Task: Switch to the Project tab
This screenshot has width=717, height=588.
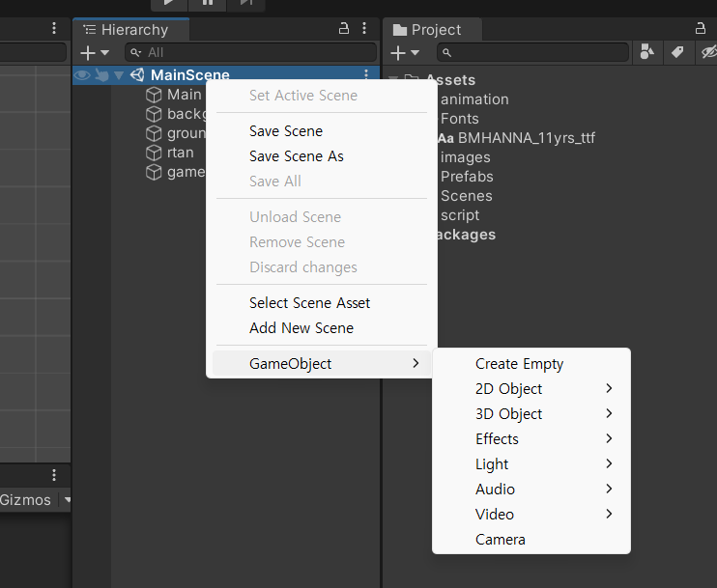Action: 432,30
